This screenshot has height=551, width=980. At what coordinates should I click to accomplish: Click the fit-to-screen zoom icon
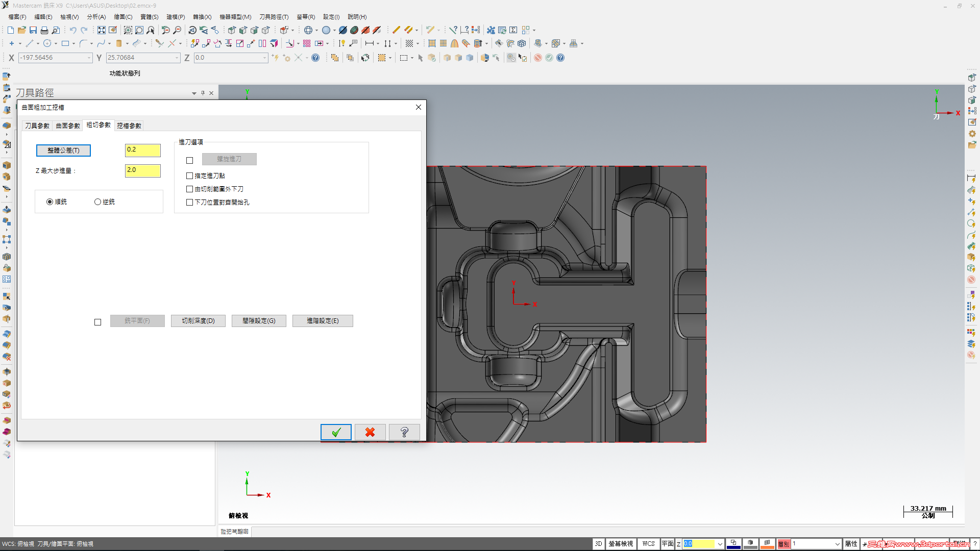[x=102, y=30]
